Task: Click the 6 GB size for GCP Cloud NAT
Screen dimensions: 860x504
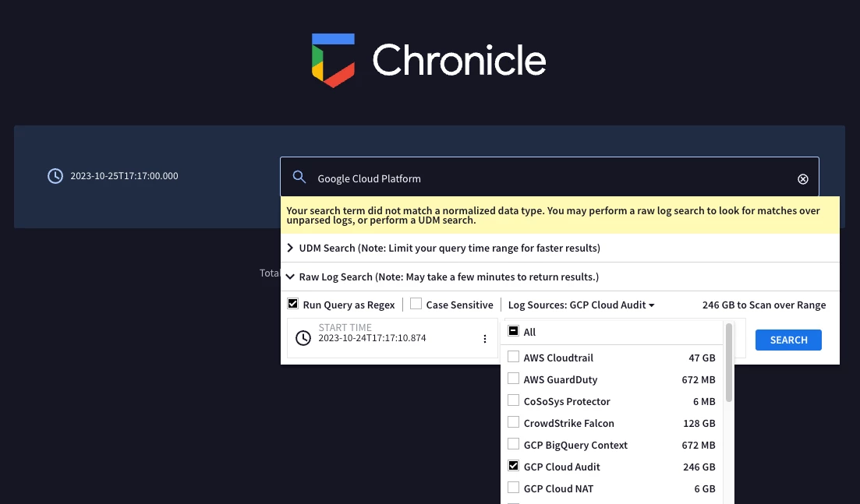Action: (x=705, y=488)
